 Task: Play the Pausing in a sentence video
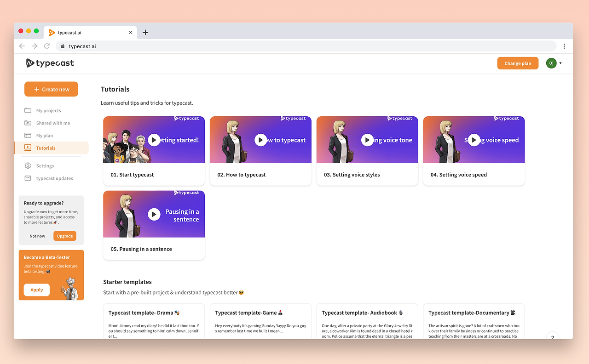pyautogui.click(x=154, y=214)
